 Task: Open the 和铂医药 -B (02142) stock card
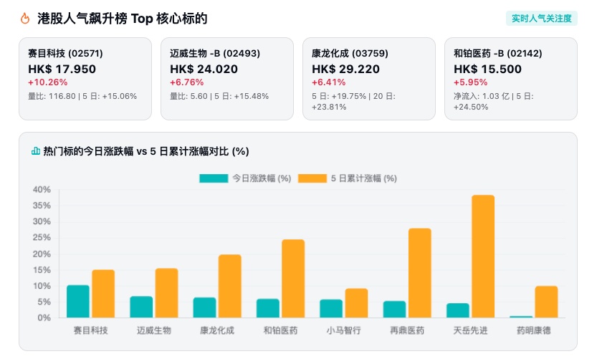pos(510,79)
